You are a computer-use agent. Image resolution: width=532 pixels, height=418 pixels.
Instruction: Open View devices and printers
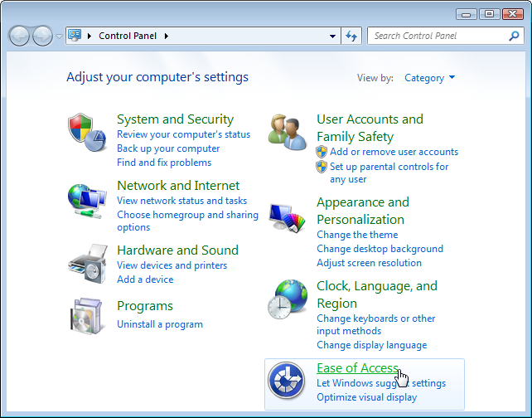coord(172,265)
